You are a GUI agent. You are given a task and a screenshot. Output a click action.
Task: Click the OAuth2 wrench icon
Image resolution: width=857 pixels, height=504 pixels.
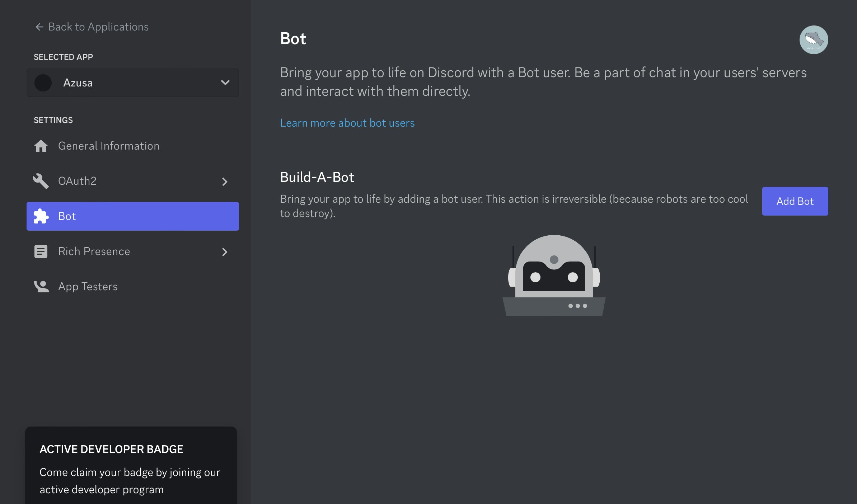coord(41,181)
